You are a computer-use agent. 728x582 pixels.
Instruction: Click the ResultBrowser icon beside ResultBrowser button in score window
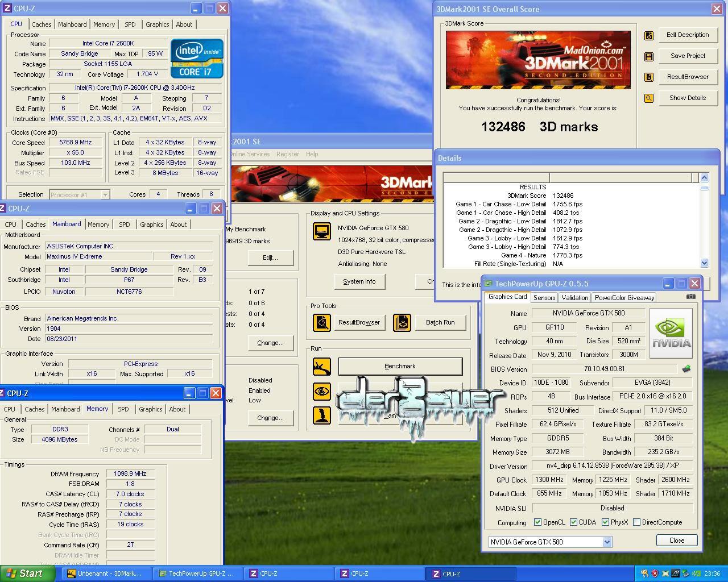[x=648, y=77]
